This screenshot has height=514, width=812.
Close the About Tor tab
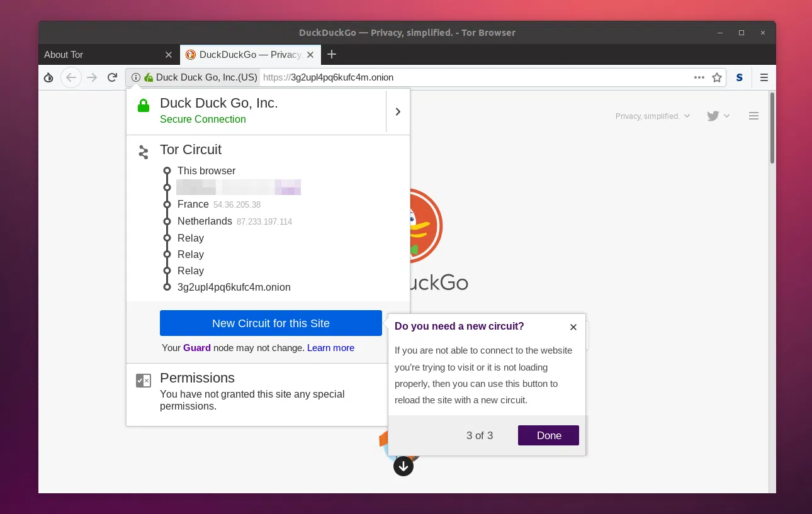tap(168, 55)
